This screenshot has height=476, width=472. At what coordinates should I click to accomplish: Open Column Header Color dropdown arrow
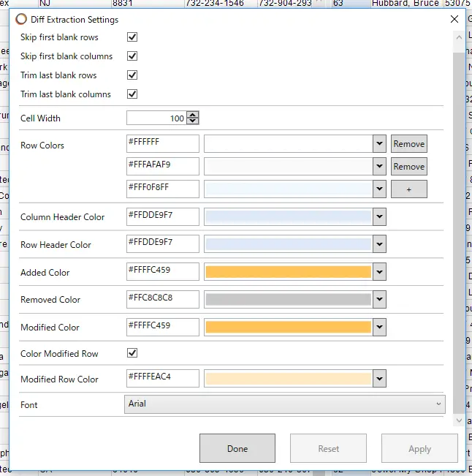[x=379, y=216]
